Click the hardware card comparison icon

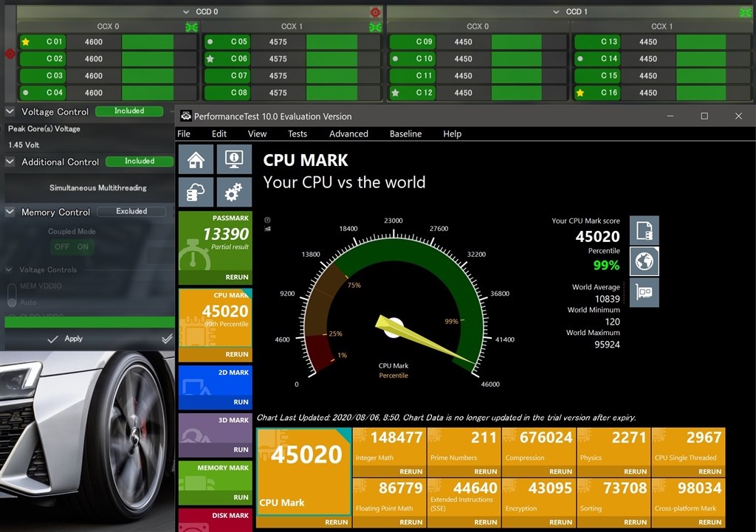pos(644,292)
